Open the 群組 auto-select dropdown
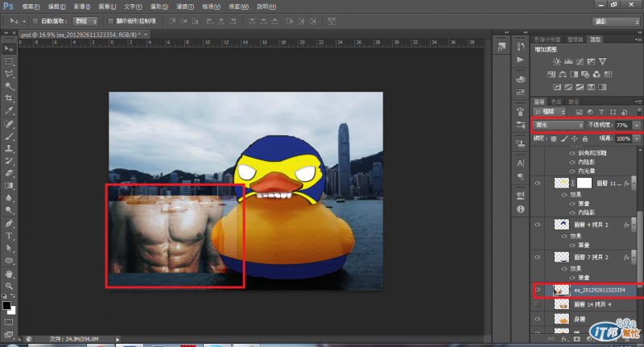The image size is (644, 347). (x=85, y=21)
